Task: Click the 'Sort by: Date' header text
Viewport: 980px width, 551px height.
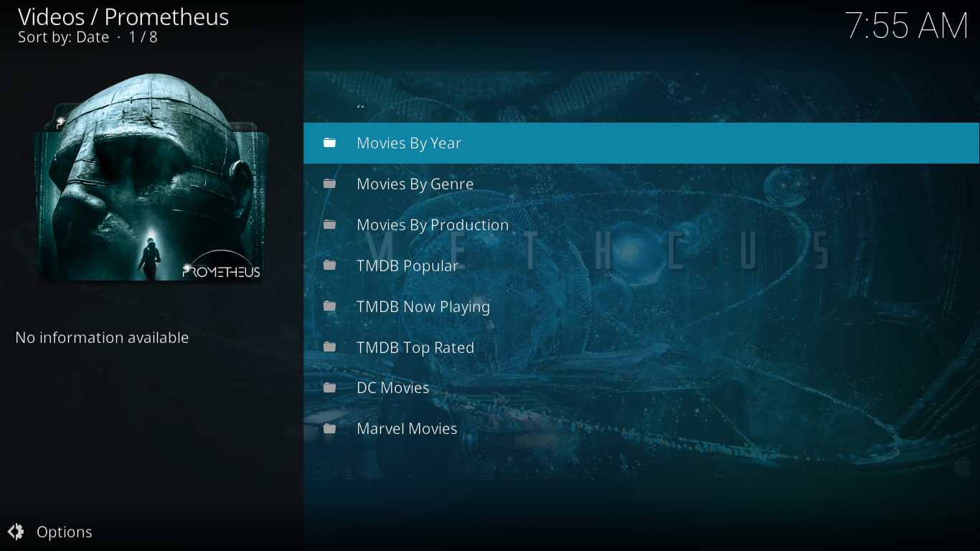Action: (63, 37)
